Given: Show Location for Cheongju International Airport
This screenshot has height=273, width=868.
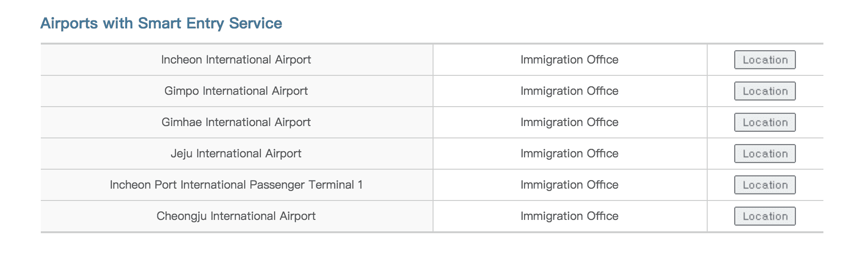Looking at the screenshot, I should pyautogui.click(x=765, y=216).
